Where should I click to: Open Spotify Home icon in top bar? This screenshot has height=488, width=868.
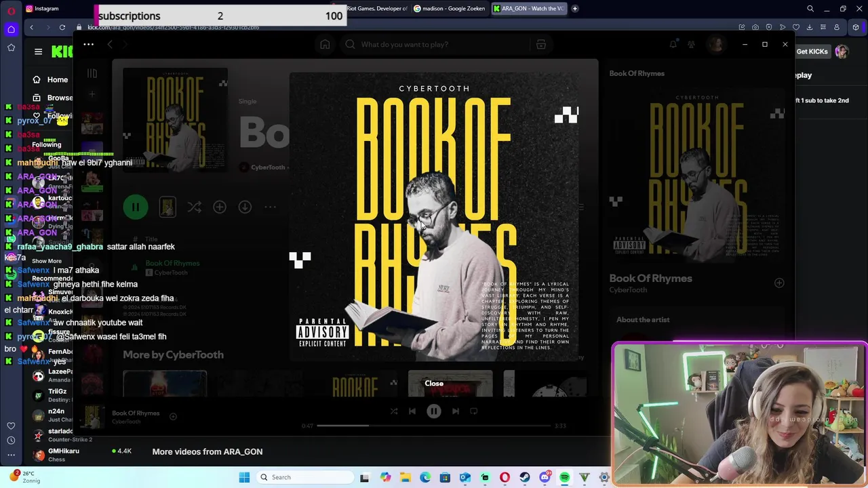pyautogui.click(x=325, y=44)
